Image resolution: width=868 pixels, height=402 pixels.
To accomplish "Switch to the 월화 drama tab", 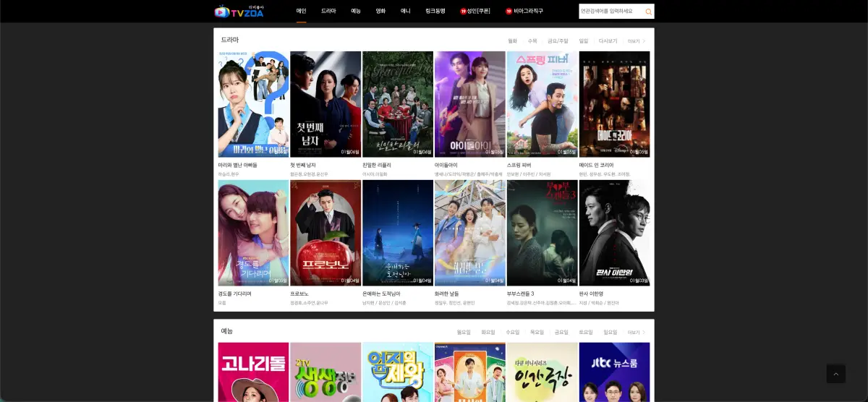I will [512, 41].
